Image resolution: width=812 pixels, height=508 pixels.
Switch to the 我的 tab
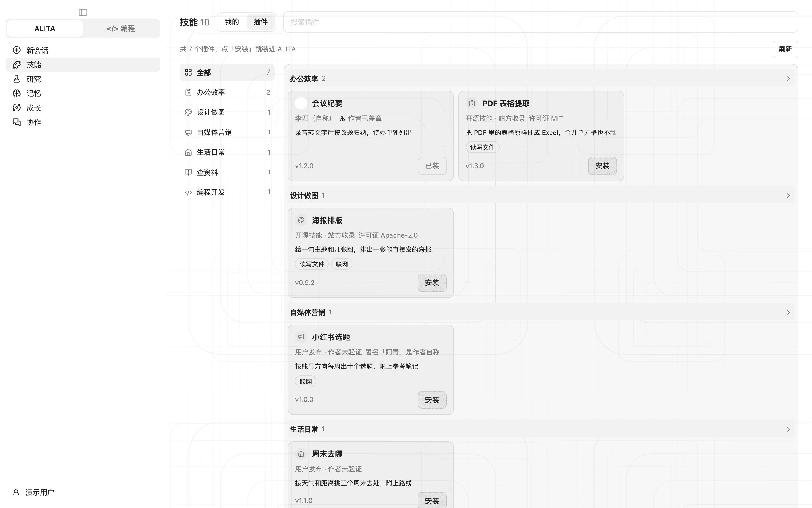[x=232, y=22]
